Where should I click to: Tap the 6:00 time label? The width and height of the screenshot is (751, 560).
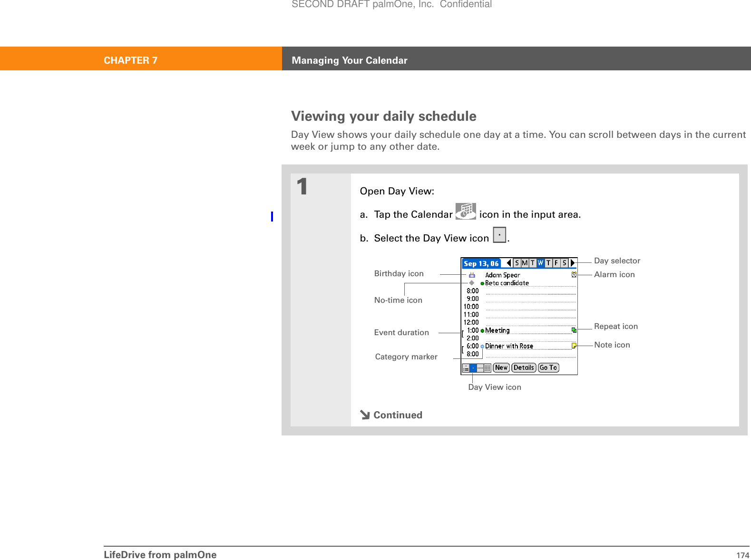[x=473, y=346]
